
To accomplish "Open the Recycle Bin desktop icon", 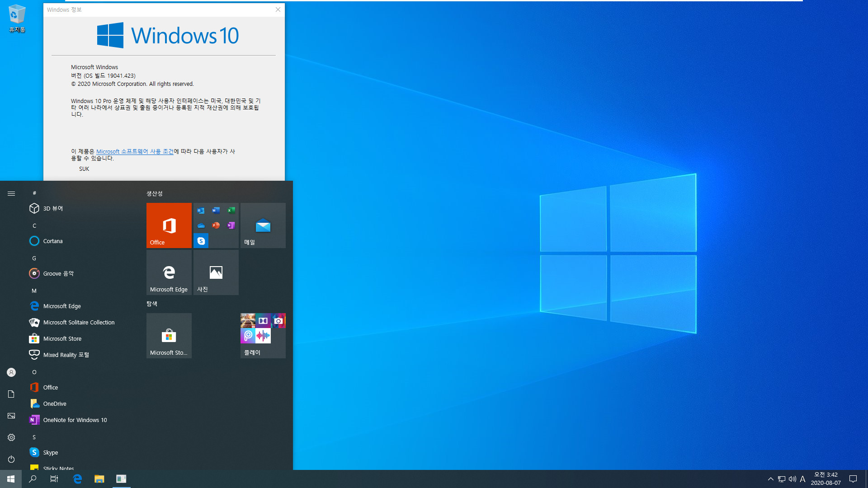I will point(17,19).
